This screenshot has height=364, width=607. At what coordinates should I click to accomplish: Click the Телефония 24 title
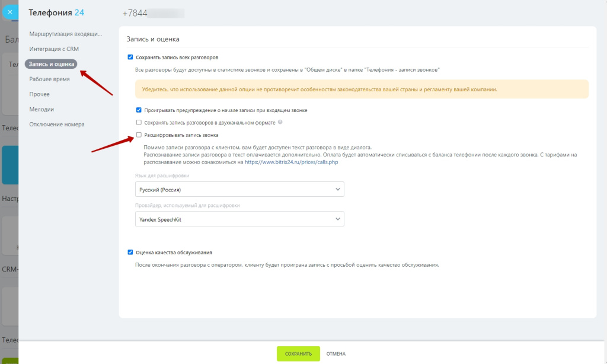pyautogui.click(x=56, y=12)
